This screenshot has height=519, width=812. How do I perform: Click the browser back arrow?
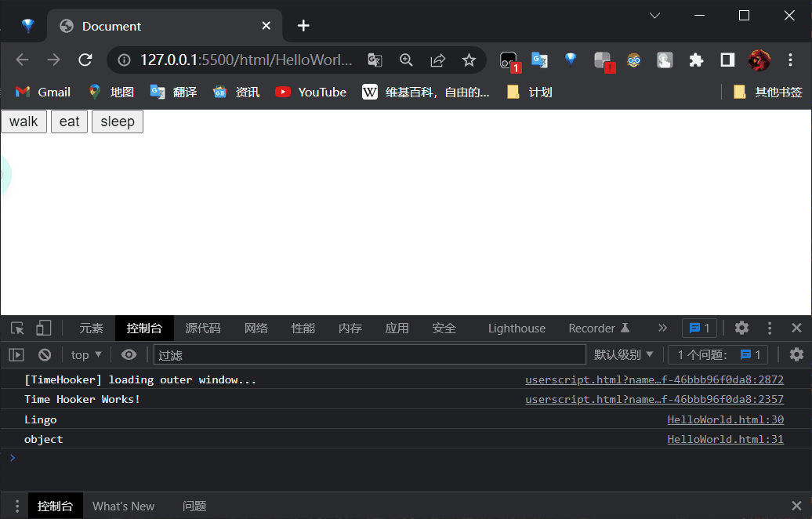pos(22,60)
